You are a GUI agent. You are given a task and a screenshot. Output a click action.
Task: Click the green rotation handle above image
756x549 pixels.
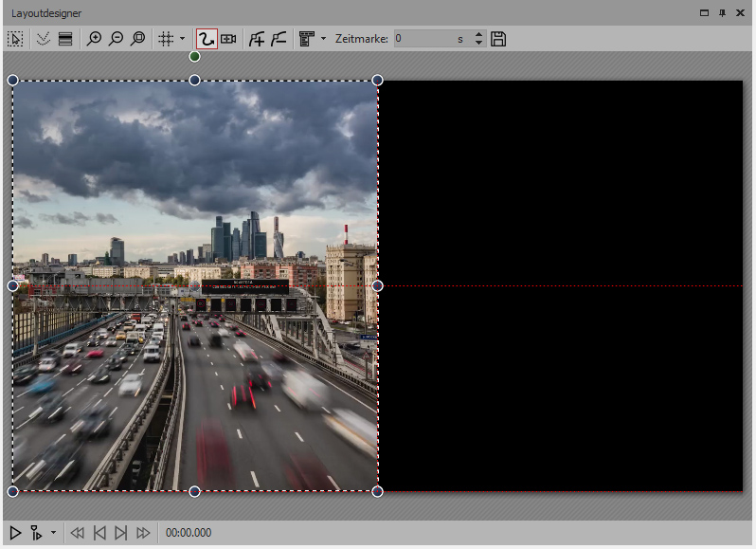click(x=195, y=57)
